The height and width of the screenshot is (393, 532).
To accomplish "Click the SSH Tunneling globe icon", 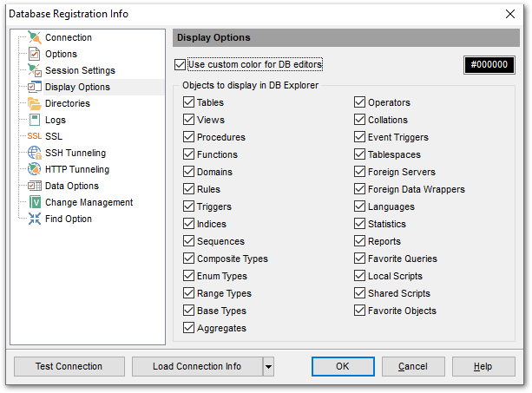I will click(x=34, y=153).
